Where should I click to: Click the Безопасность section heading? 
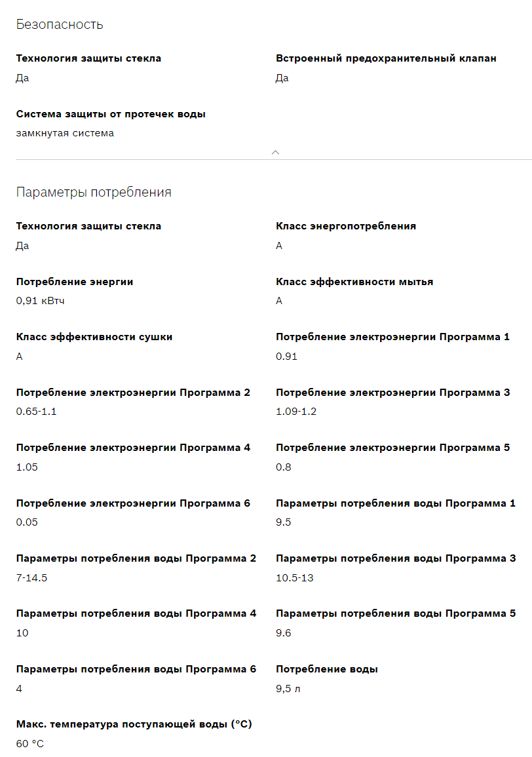click(60, 25)
